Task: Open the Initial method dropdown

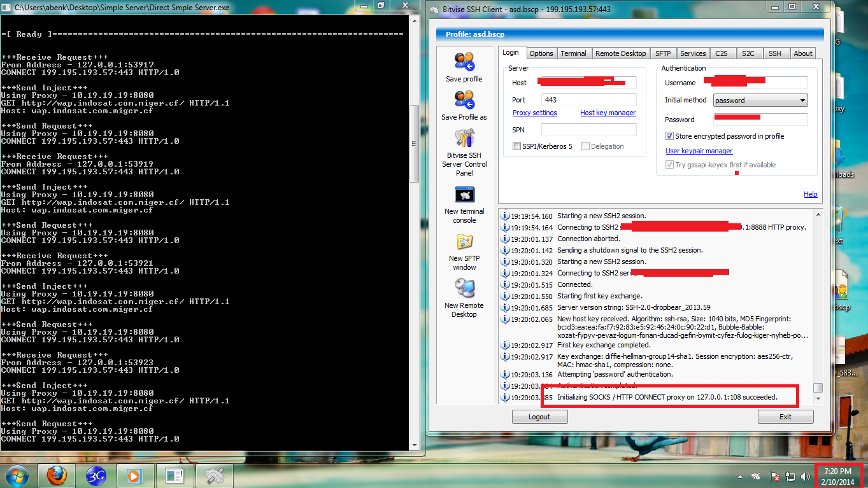Action: tap(760, 101)
